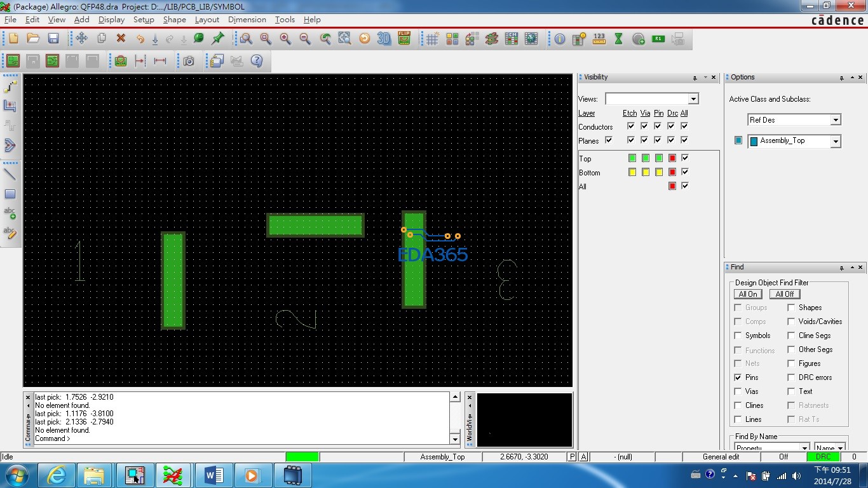Viewport: 868px width, 488px height.
Task: Pin the selection with the pushpin tool
Action: click(x=218, y=39)
